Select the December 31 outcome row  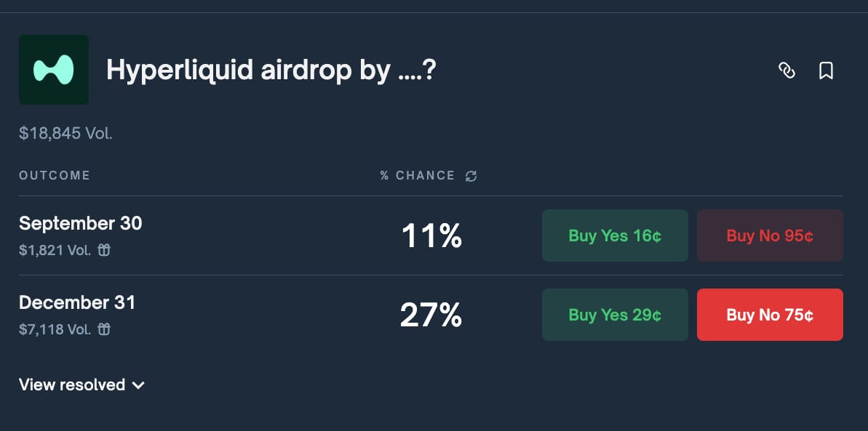pos(431,314)
